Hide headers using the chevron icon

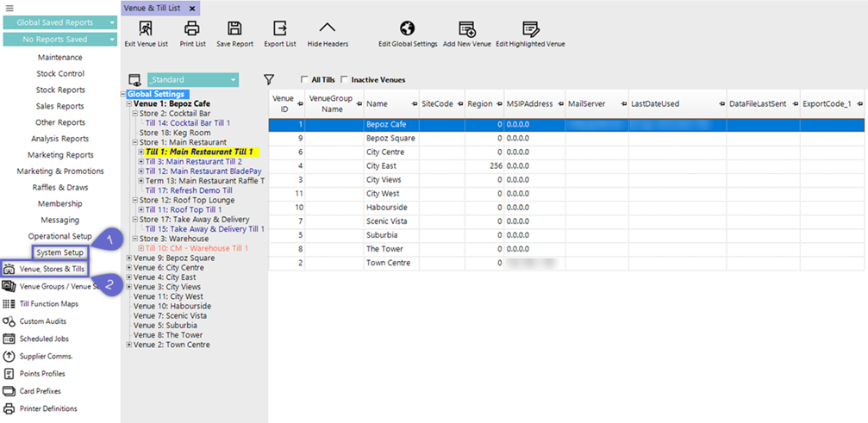tap(328, 28)
